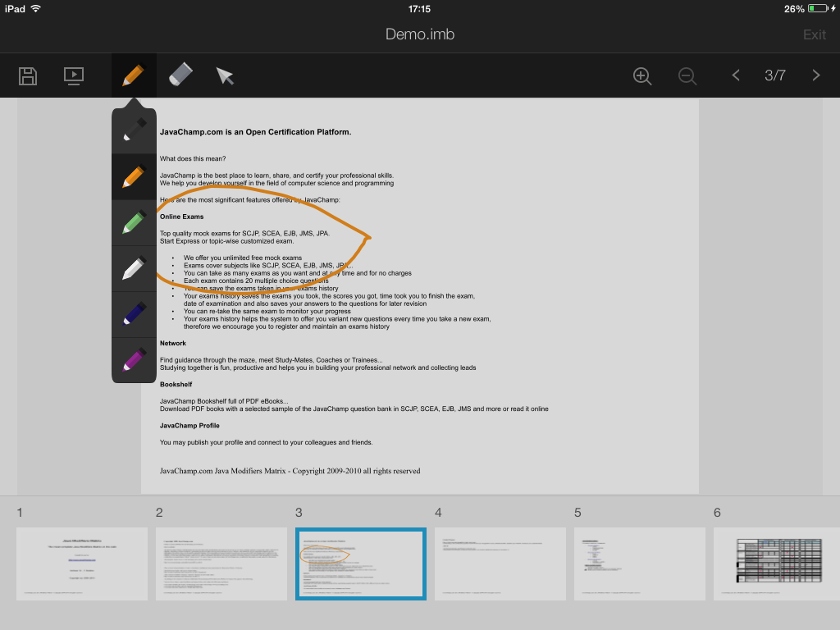
Task: Tap the Save floppy disk icon
Action: [x=28, y=76]
